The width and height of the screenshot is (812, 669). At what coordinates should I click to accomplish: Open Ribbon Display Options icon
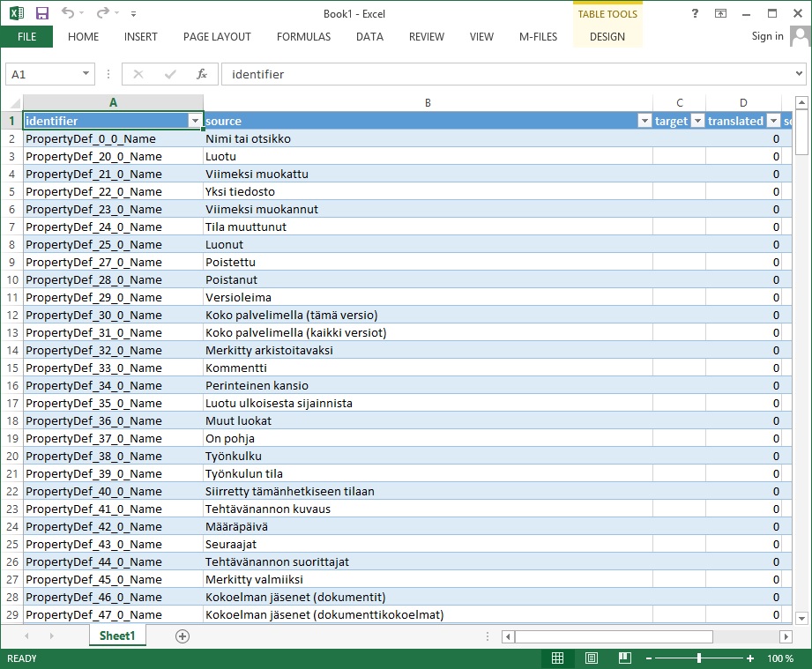[720, 13]
